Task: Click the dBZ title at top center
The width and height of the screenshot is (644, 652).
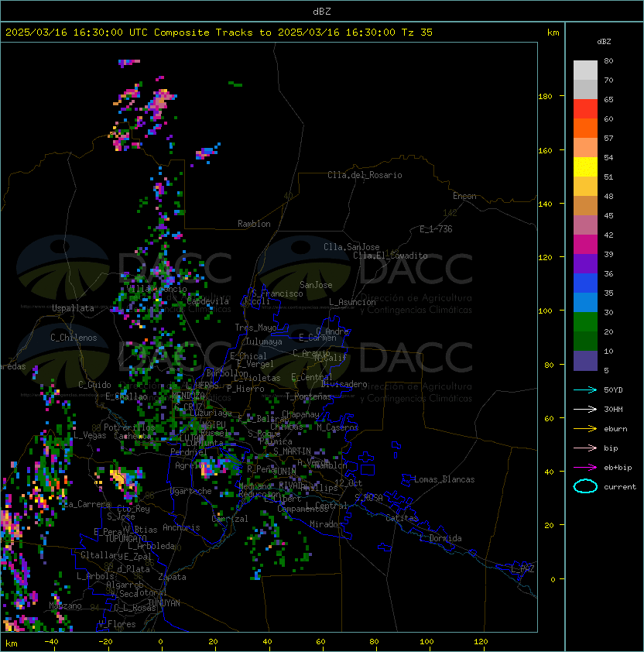Action: tap(322, 12)
